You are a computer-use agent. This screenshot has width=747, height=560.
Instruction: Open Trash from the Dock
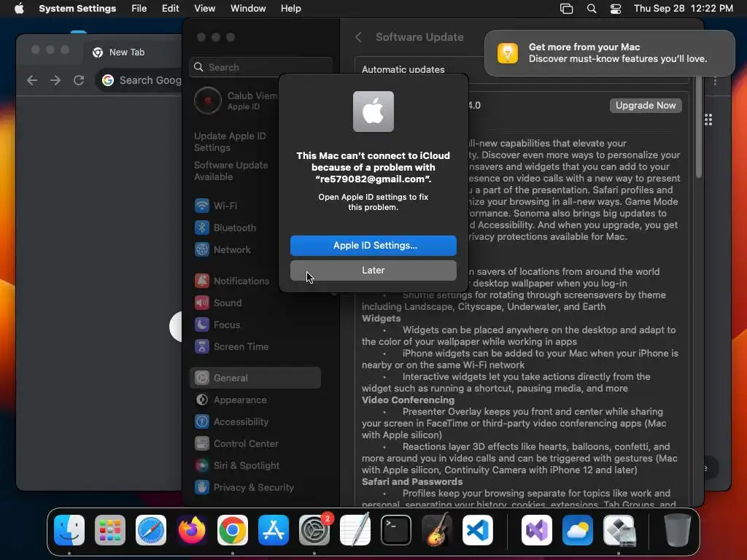(x=677, y=530)
